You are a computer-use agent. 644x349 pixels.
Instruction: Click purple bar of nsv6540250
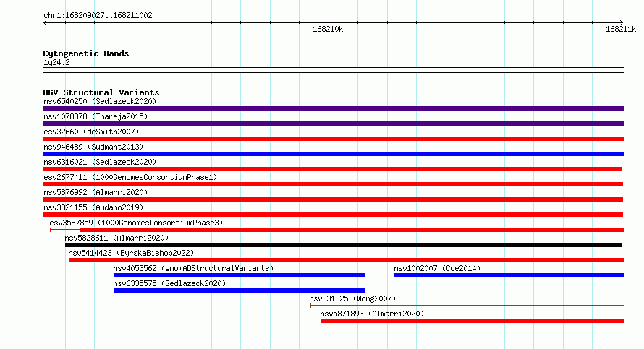click(x=333, y=108)
